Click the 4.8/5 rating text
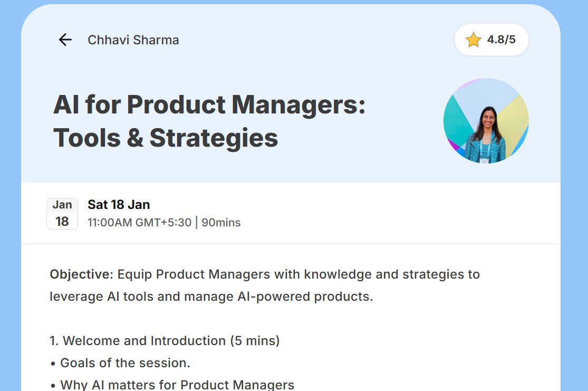588x391 pixels. click(501, 40)
